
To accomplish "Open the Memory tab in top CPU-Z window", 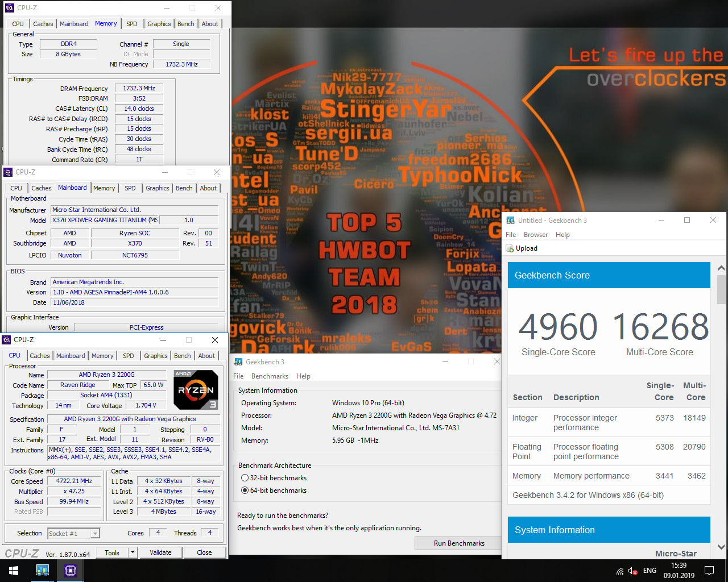I will click(x=106, y=23).
